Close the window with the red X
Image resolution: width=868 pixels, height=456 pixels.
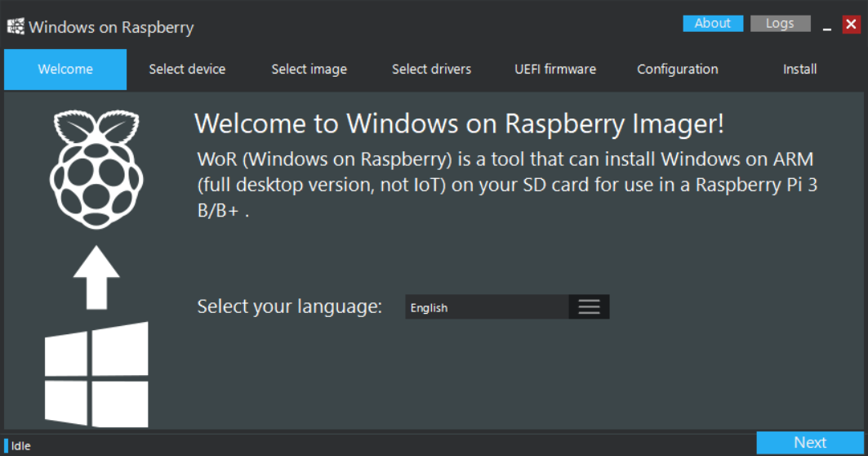coord(852,25)
